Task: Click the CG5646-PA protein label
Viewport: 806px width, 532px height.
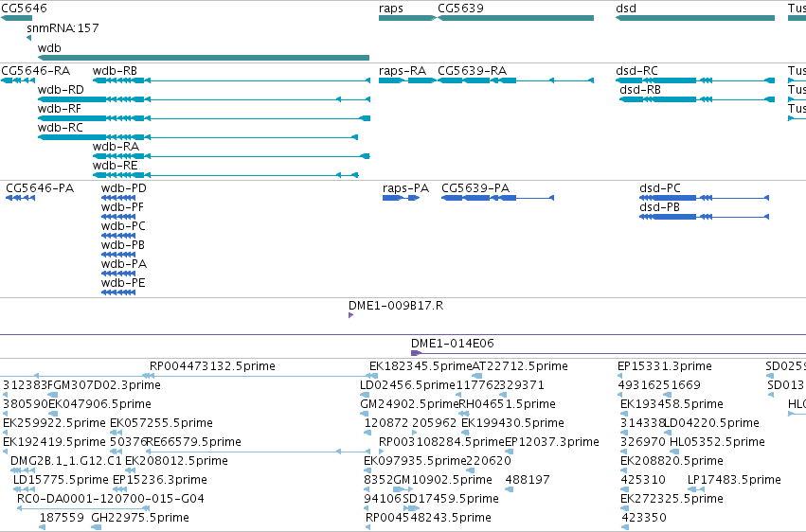Action: [x=40, y=188]
